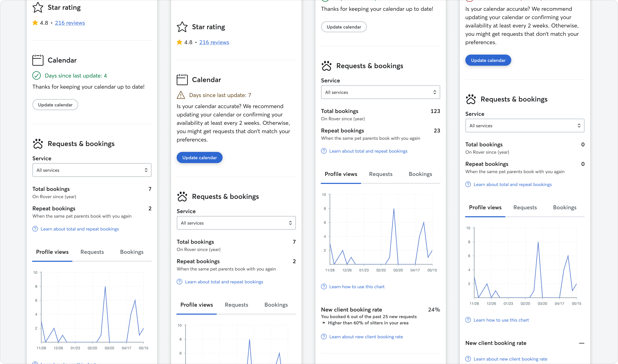
Task: Open the 216 reviews link in leftmost card
Action: click(x=70, y=23)
